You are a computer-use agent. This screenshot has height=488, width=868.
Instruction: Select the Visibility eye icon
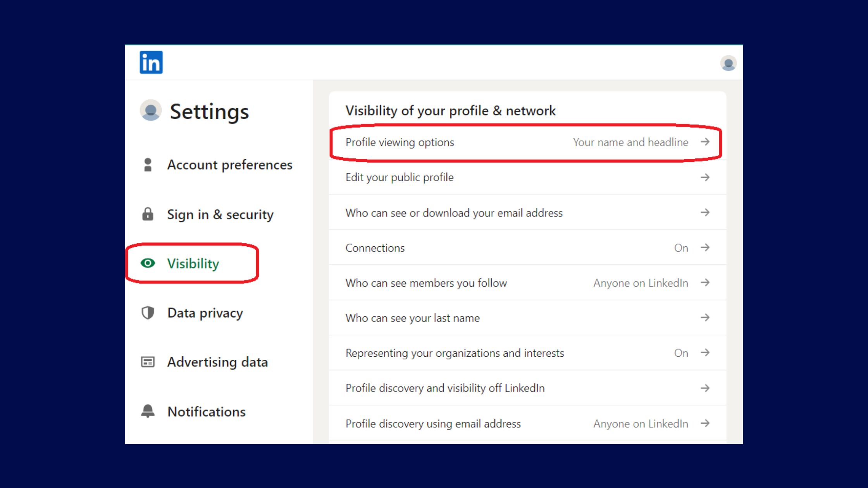point(148,263)
